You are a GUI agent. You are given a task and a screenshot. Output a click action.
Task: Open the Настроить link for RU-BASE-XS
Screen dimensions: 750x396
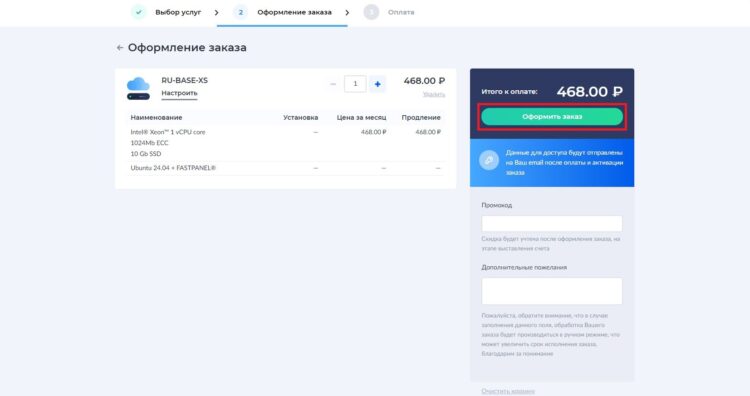(179, 93)
